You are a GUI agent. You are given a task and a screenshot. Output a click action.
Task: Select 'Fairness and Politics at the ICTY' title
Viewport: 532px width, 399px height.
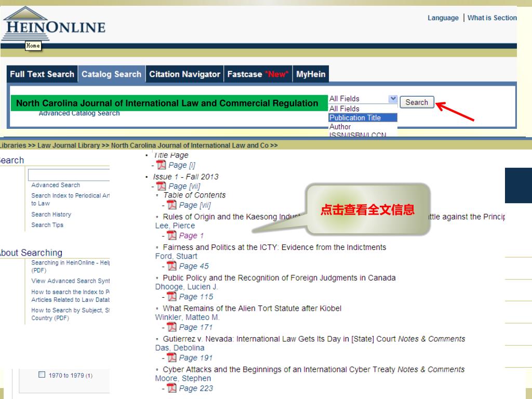[274, 247]
